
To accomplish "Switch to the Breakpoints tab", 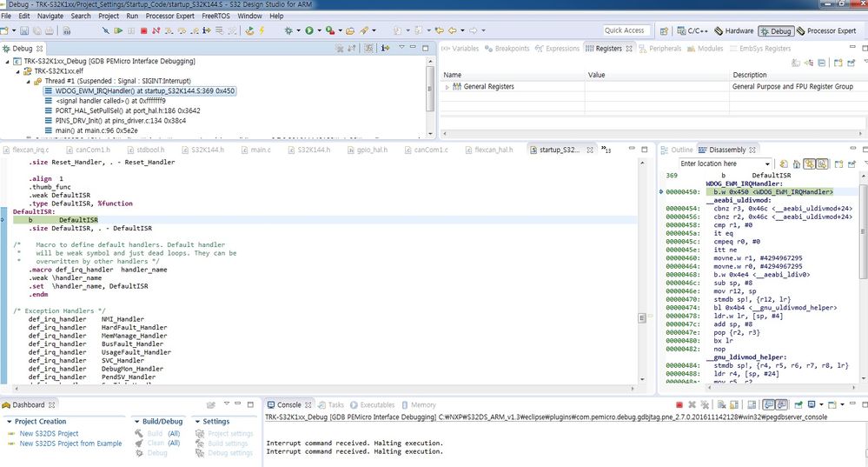I will click(x=507, y=49).
